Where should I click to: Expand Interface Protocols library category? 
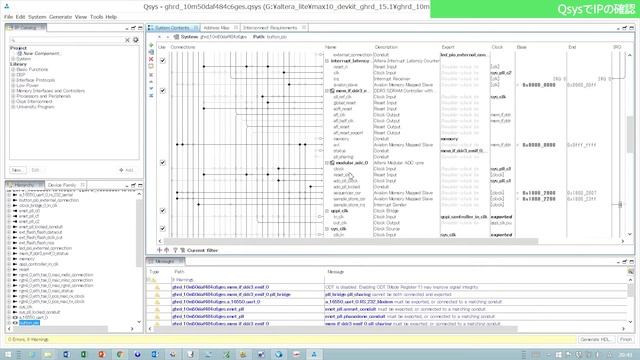coord(13,80)
